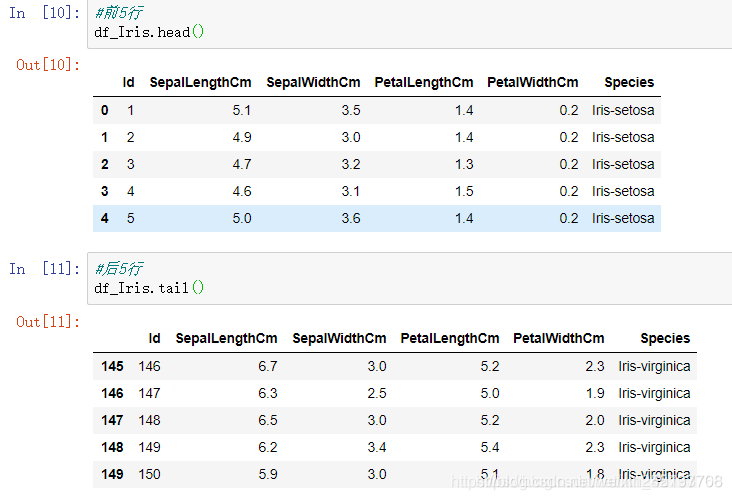Screen dimensions: 732x500
Task: Click Iris-setosa species cell in row 4
Action: 623,218
